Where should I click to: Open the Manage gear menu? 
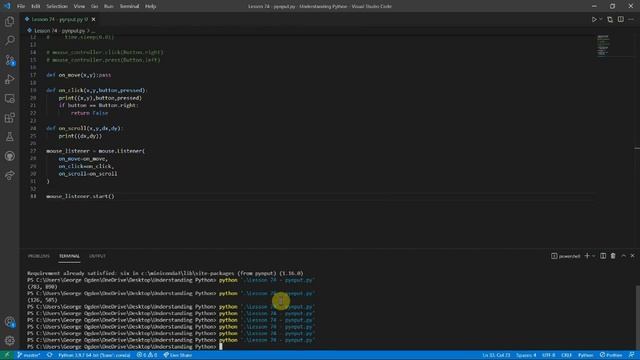pyautogui.click(x=9, y=340)
